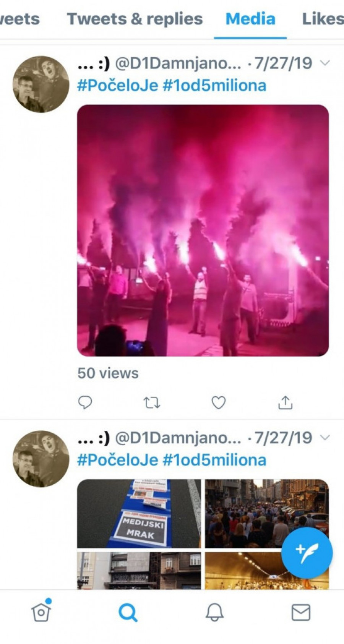
Task: Select the Media tab
Action: [250, 19]
